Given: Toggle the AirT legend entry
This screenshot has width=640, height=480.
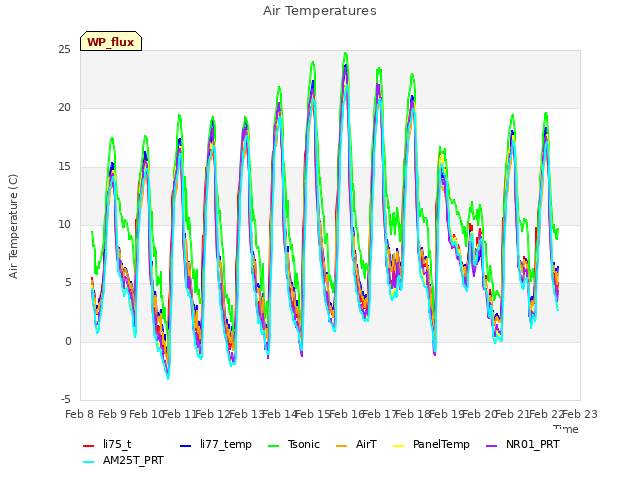Looking at the screenshot, I should coord(356,444).
